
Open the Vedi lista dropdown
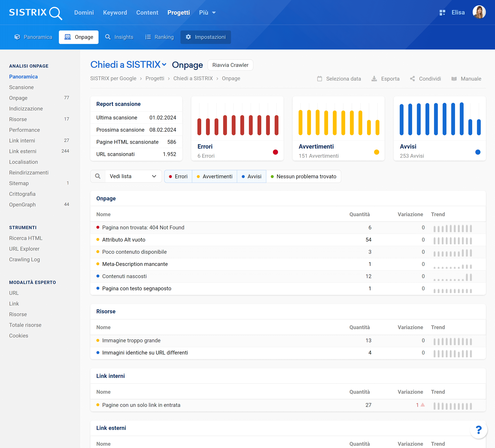(x=133, y=176)
